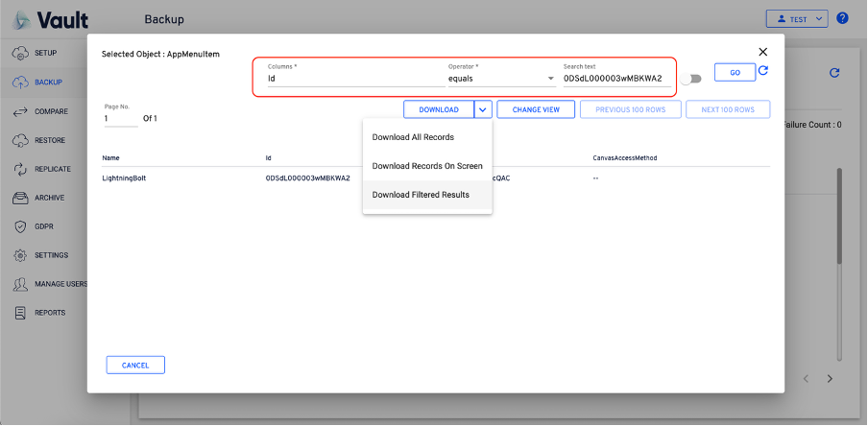The height and width of the screenshot is (426, 868).
Task: Close the Selected Object dialog with X
Action: point(763,52)
